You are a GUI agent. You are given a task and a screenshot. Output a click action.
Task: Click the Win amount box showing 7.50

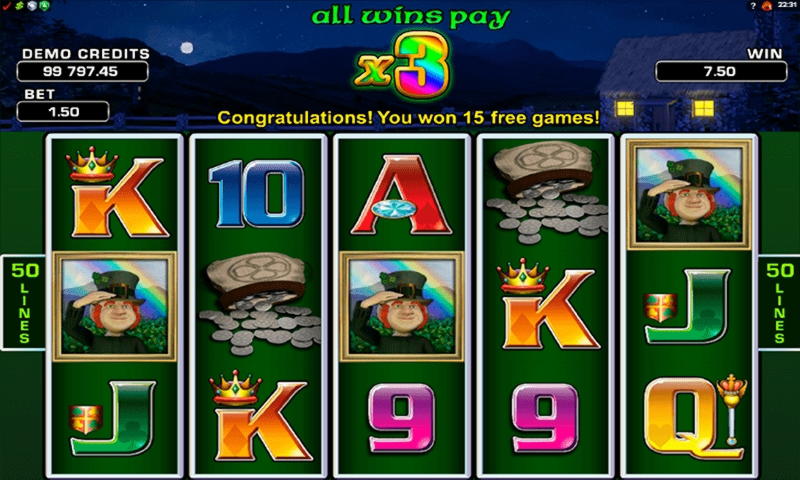[x=721, y=71]
